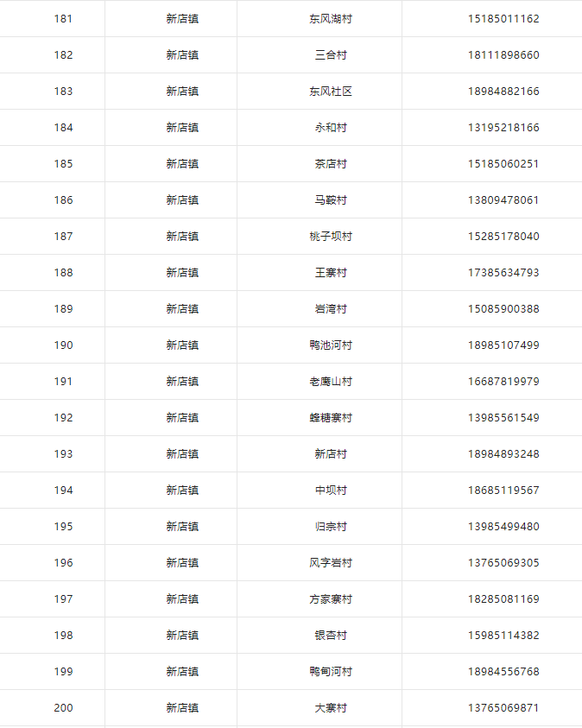
Task: Select phone number 15185011162
Action: [x=503, y=19]
